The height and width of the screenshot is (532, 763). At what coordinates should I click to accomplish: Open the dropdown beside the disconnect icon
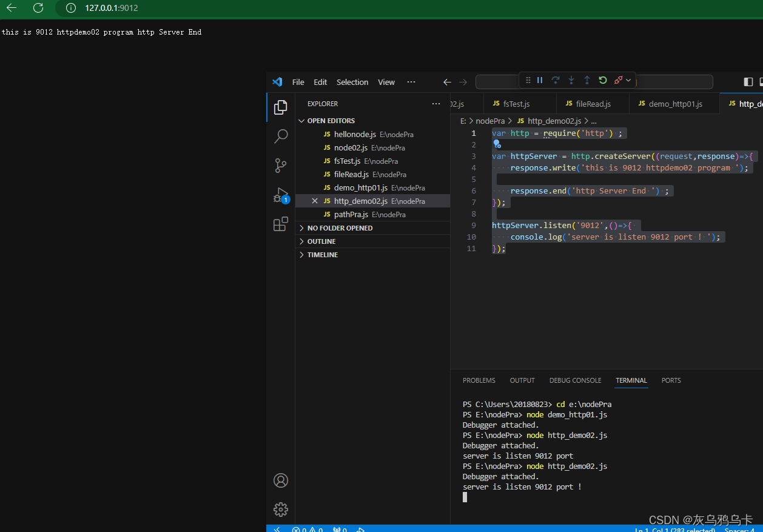tap(628, 80)
